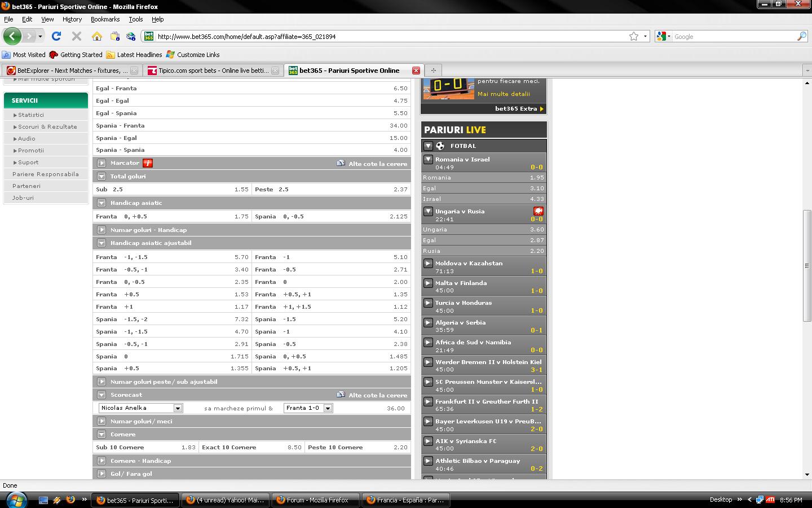The height and width of the screenshot is (508, 812).
Task: Expand Malta v Finlanda live match
Action: click(x=429, y=283)
